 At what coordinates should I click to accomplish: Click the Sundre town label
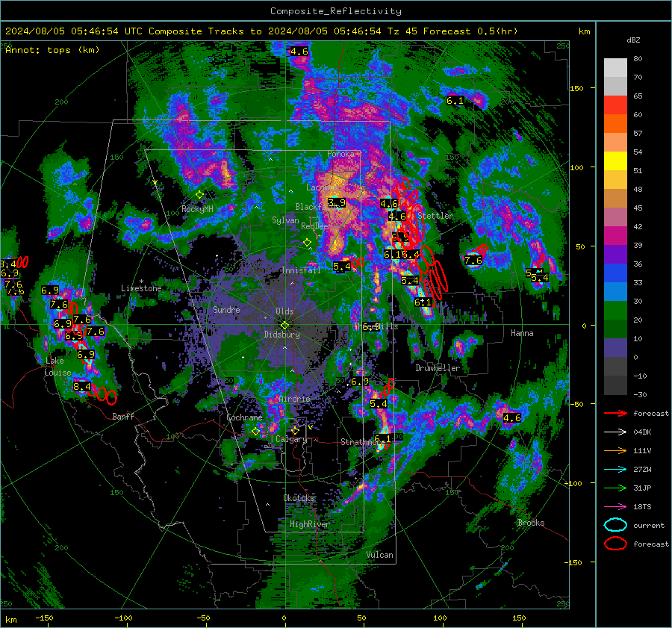226,310
